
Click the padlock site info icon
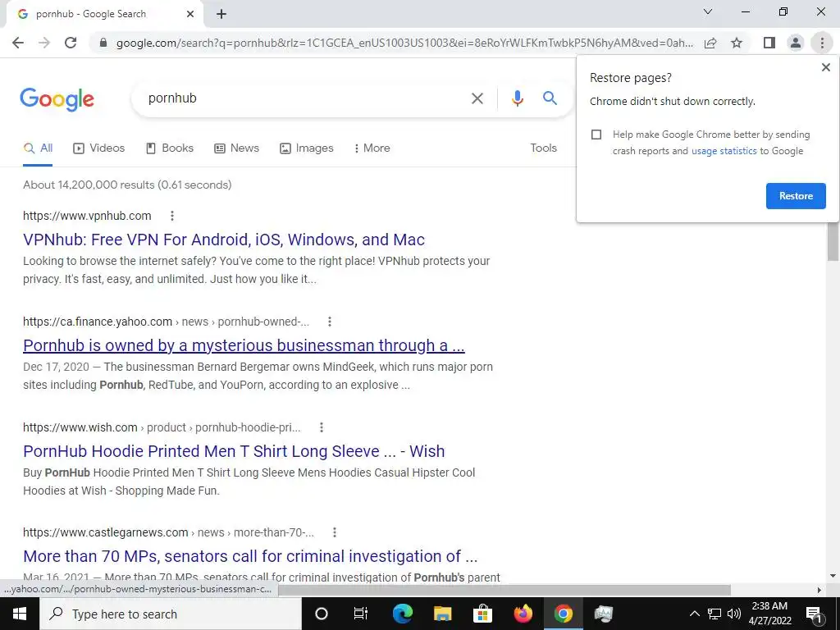click(103, 43)
